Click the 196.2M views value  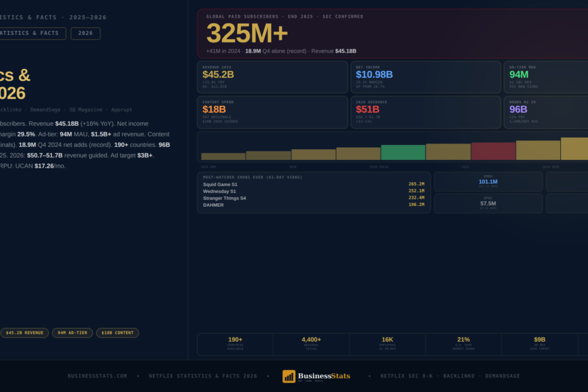[x=416, y=204]
